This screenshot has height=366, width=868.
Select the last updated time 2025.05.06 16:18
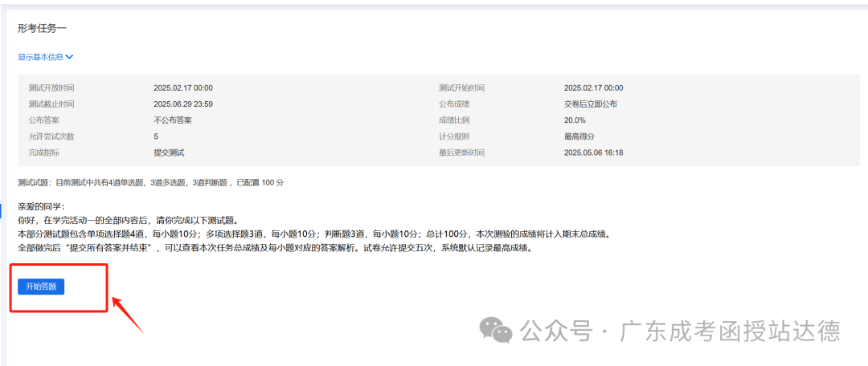click(593, 152)
